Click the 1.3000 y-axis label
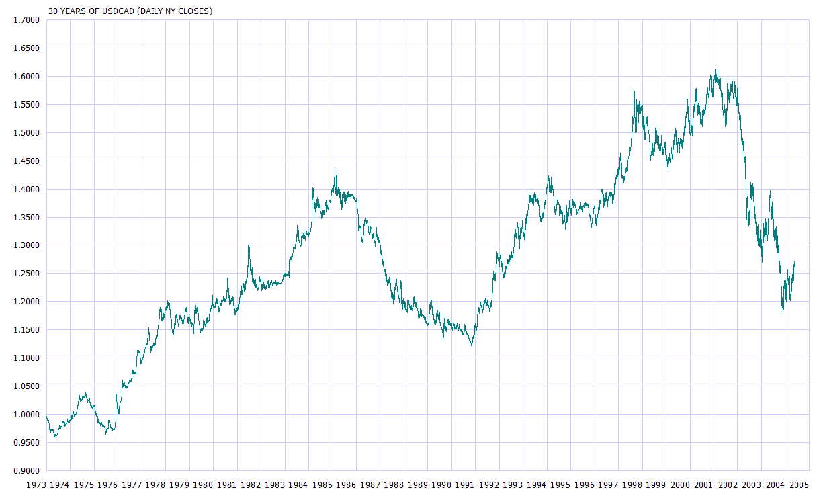Screen dimensions: 821x504 (x=27, y=245)
